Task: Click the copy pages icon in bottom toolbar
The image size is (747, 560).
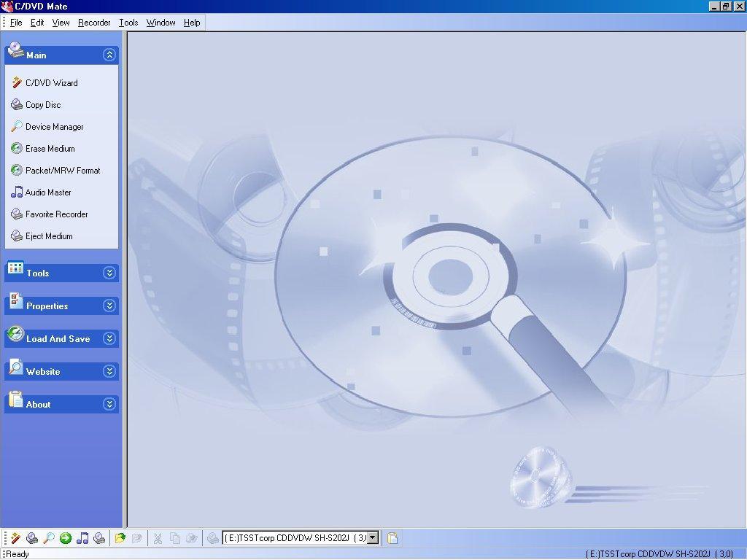Action: click(x=175, y=538)
